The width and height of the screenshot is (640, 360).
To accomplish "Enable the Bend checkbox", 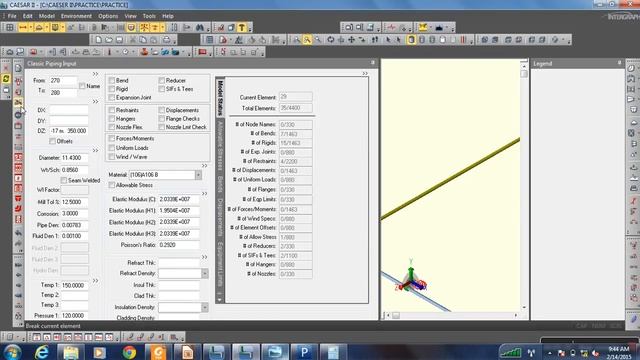I will (112, 80).
